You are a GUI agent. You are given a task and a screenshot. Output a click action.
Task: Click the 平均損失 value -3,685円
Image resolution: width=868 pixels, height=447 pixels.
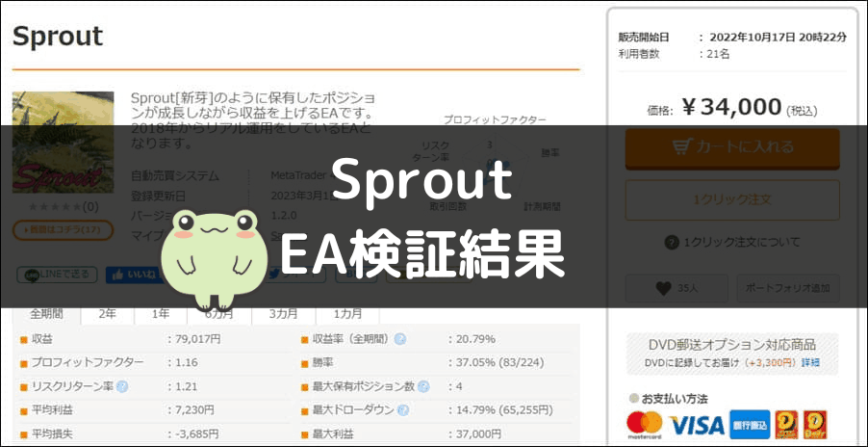tap(197, 434)
